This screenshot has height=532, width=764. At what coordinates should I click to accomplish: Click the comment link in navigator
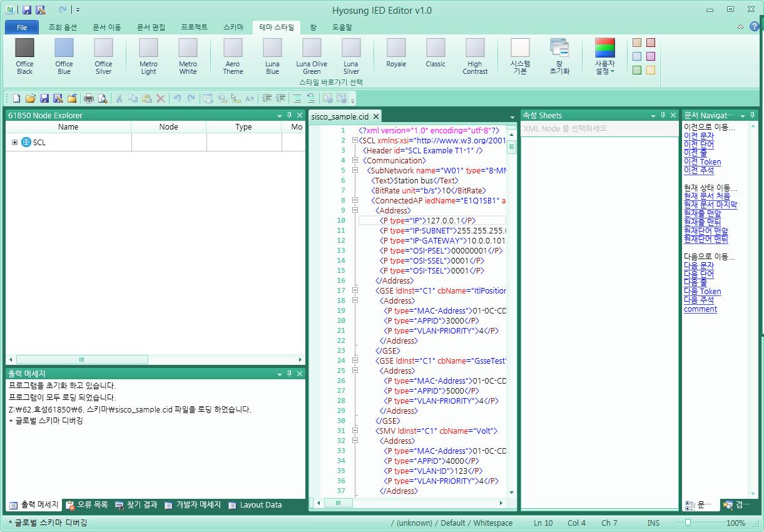[x=700, y=309]
